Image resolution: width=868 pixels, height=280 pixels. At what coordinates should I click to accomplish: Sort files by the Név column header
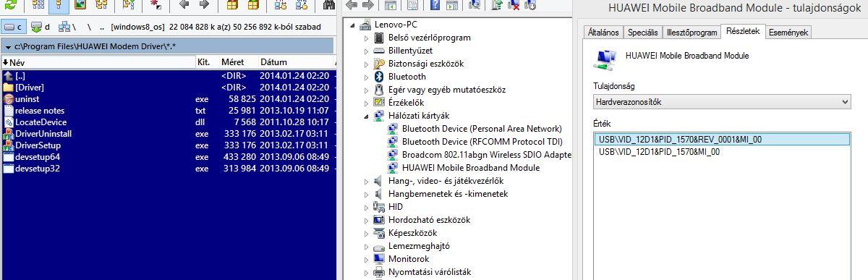coord(98,62)
